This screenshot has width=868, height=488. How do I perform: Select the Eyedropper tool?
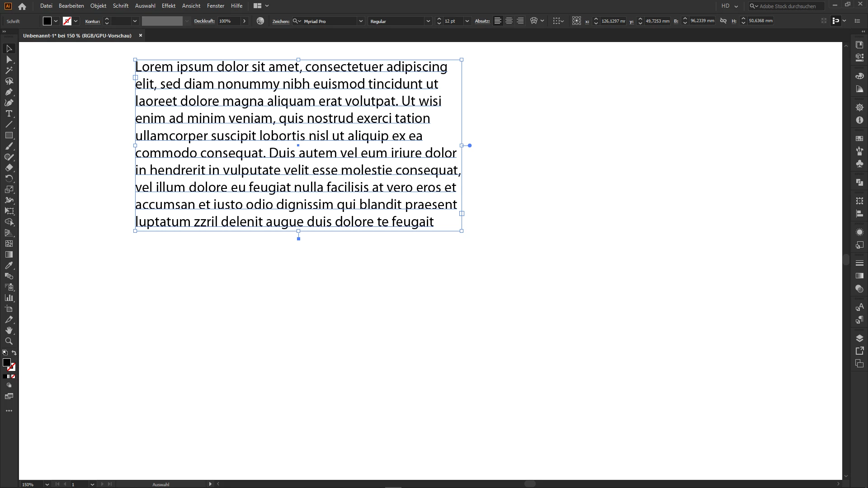point(9,266)
